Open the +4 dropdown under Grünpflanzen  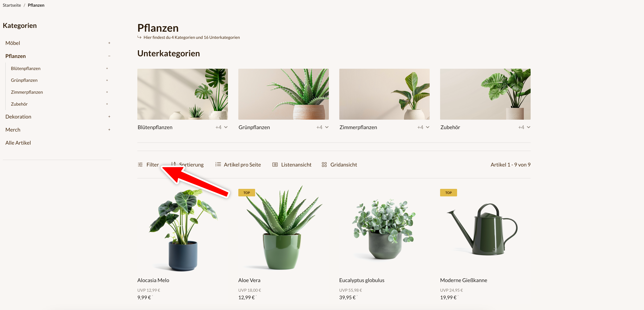tap(322, 127)
